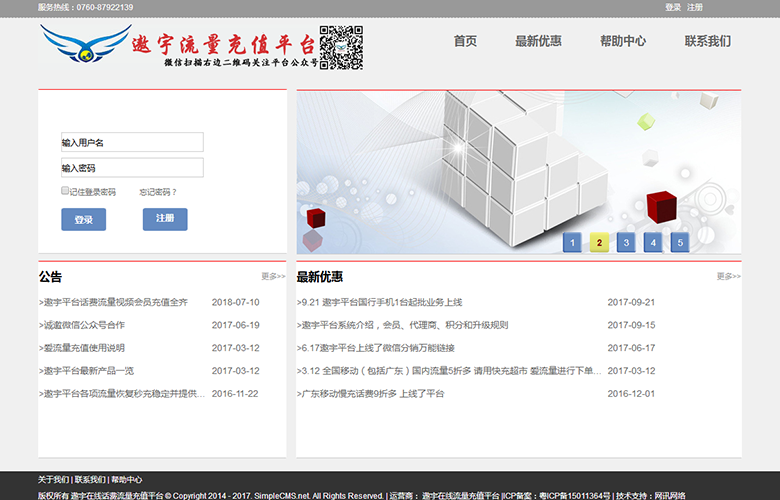Expand 更多>> in the 公告 section
The image size is (780, 500).
click(273, 277)
